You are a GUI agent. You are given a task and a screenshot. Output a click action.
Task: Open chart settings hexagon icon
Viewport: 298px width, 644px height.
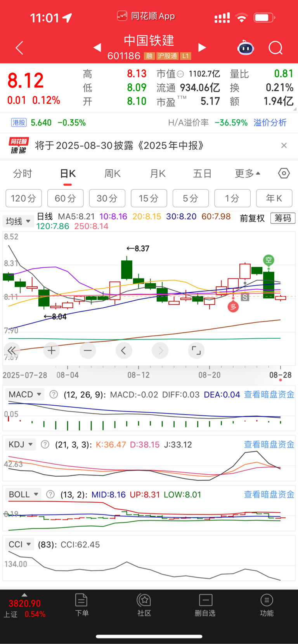coord(284,173)
